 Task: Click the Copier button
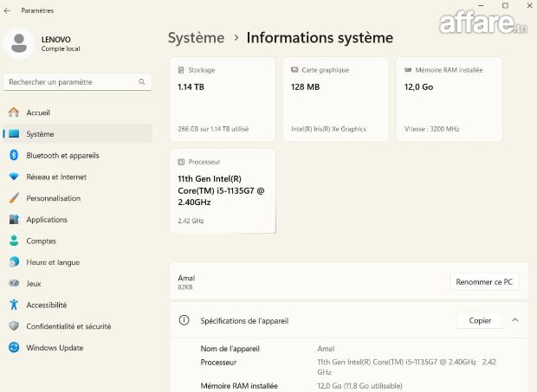[480, 320]
